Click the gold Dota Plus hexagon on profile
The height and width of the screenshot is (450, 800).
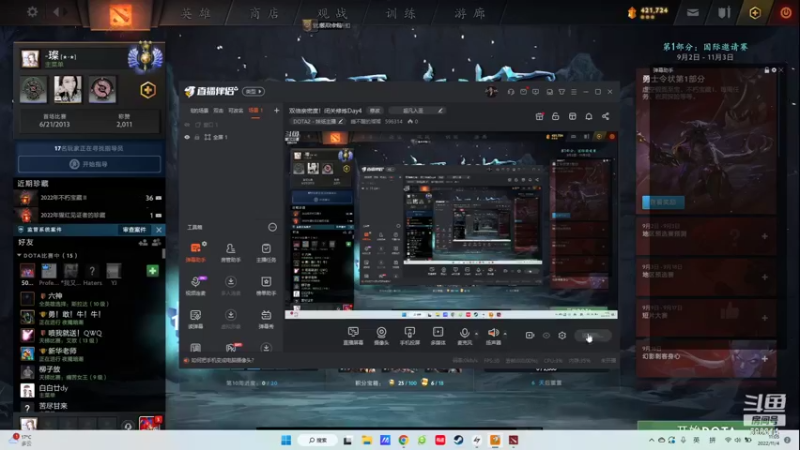click(x=147, y=90)
